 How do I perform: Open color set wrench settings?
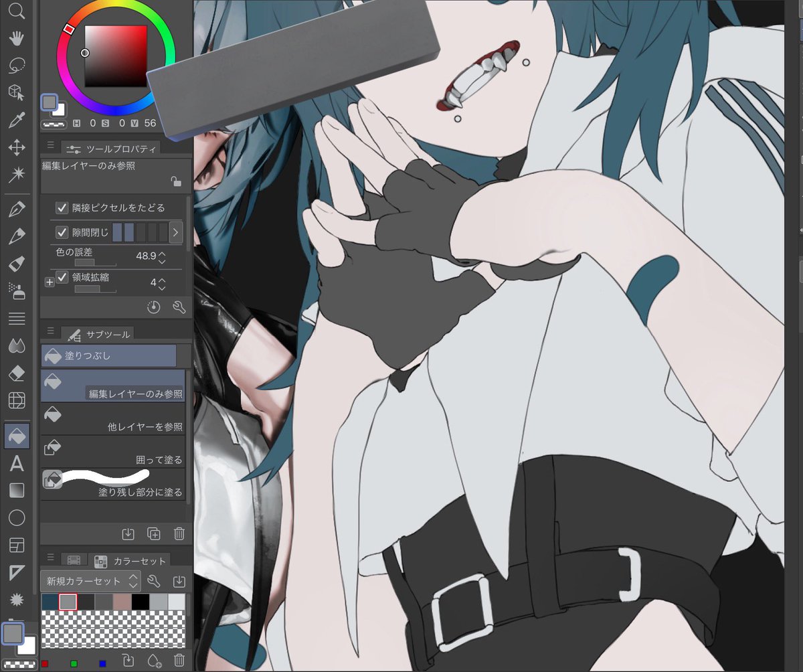tap(153, 581)
